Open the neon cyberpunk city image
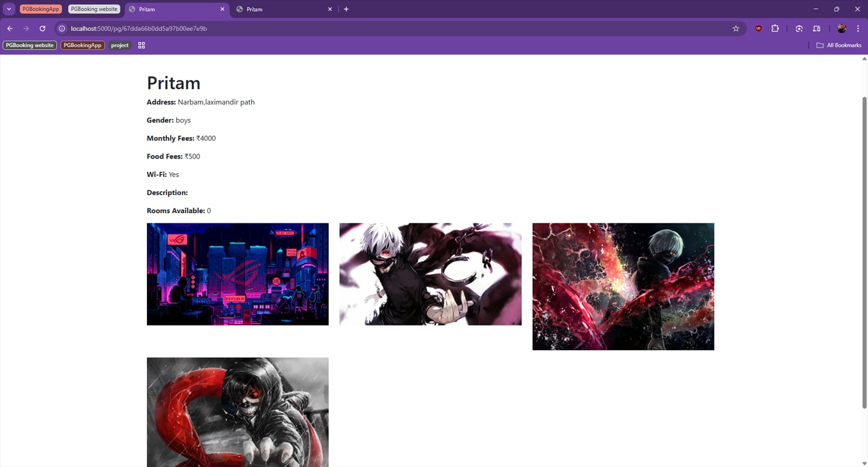This screenshot has width=868, height=467. pyautogui.click(x=237, y=274)
